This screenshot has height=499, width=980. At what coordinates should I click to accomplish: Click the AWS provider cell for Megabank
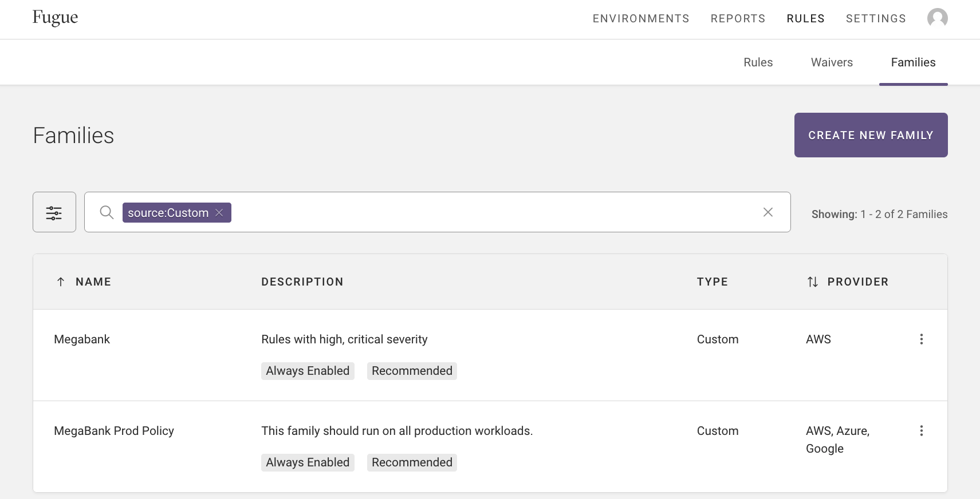pyautogui.click(x=818, y=339)
